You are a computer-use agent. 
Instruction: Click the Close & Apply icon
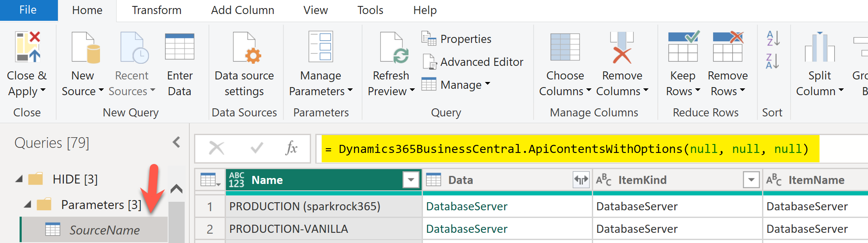[x=28, y=47]
